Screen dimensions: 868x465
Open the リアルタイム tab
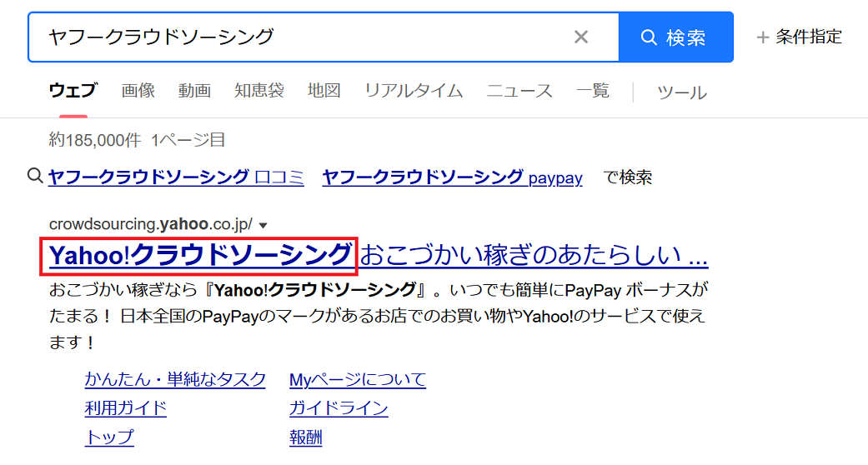pyautogui.click(x=414, y=91)
